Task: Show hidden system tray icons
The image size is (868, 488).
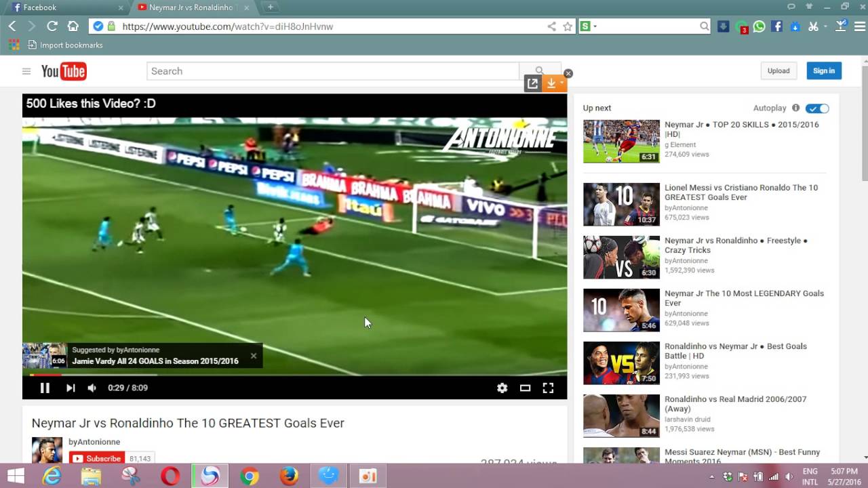Action: pos(711,477)
